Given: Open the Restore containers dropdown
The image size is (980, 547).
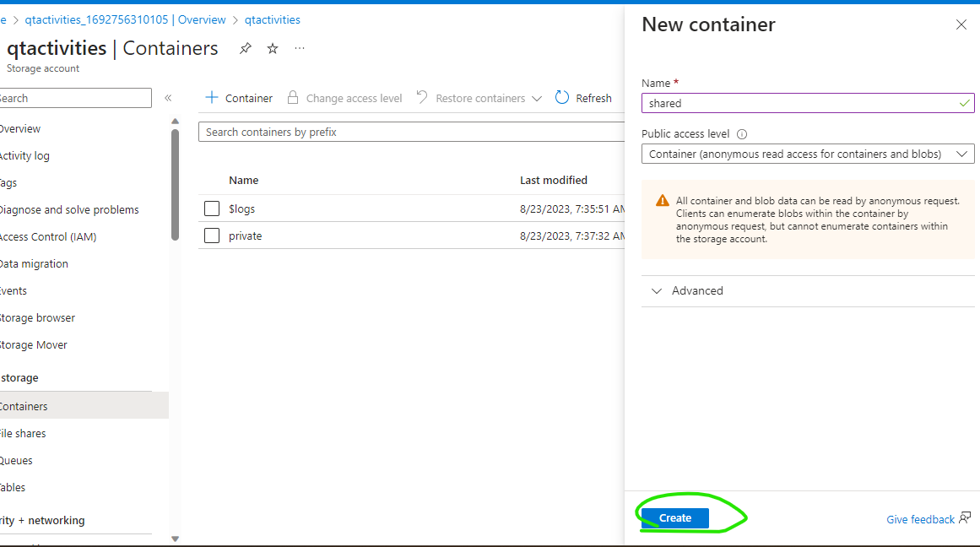Looking at the screenshot, I should (x=479, y=98).
